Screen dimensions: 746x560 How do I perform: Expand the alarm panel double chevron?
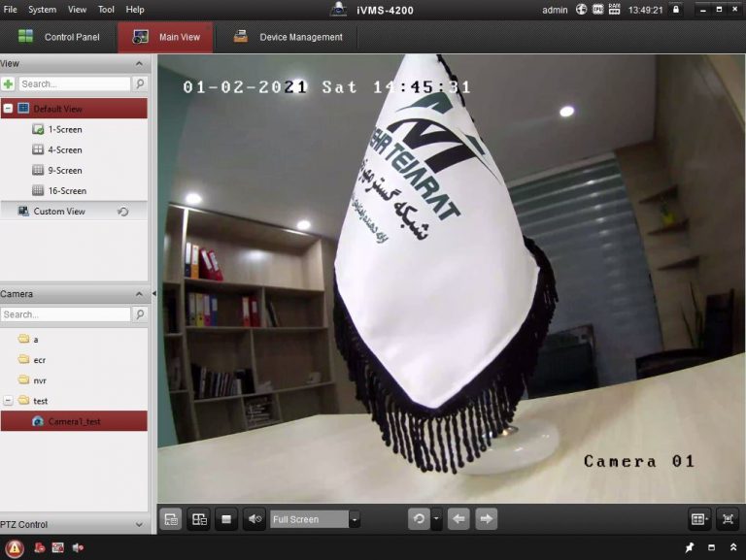[733, 547]
